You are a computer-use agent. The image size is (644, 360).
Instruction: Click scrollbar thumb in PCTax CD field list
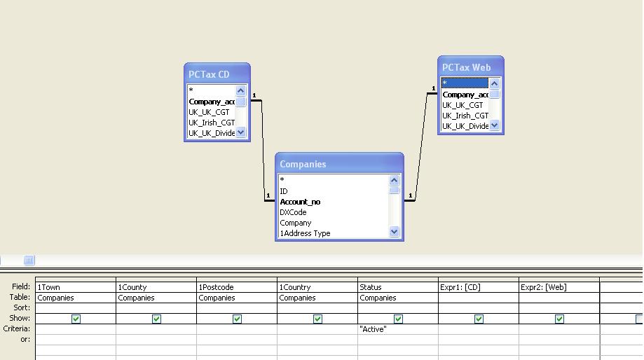(240, 101)
